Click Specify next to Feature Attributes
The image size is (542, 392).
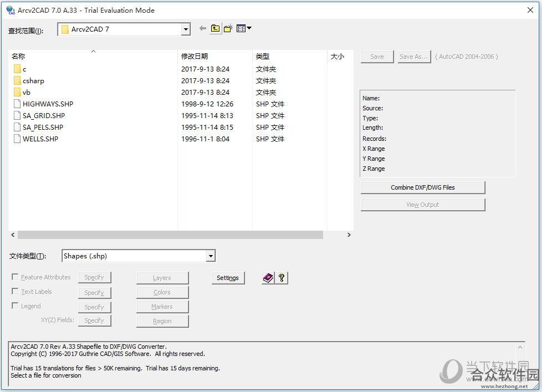click(x=94, y=278)
